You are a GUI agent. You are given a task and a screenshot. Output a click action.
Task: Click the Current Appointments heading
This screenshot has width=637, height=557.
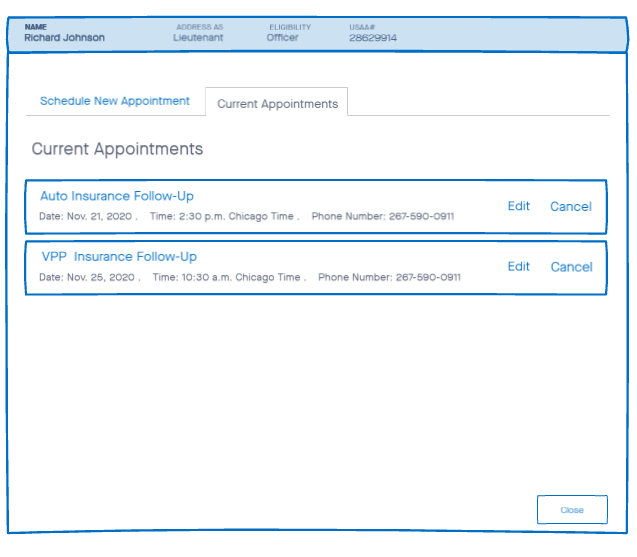click(117, 149)
